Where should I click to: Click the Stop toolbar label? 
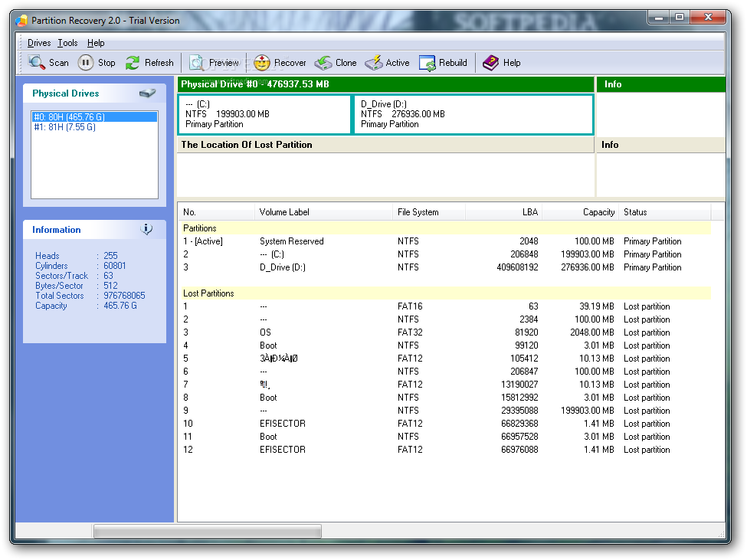click(106, 63)
